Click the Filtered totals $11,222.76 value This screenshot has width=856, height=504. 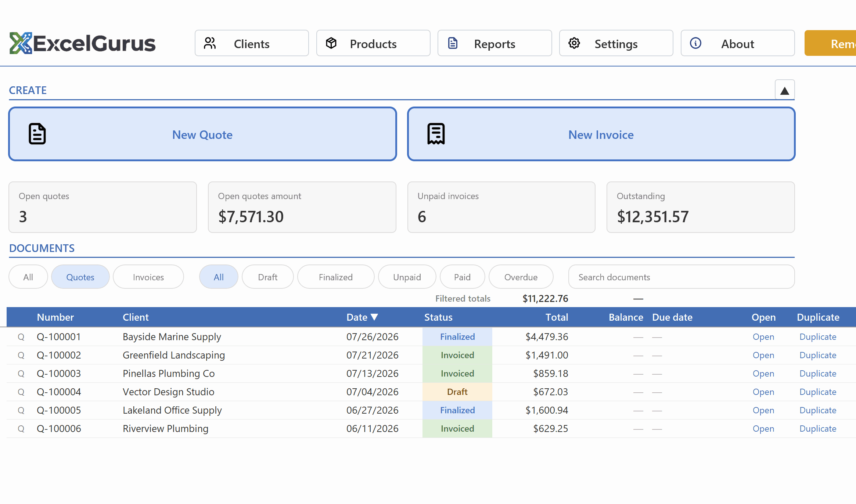[545, 299]
